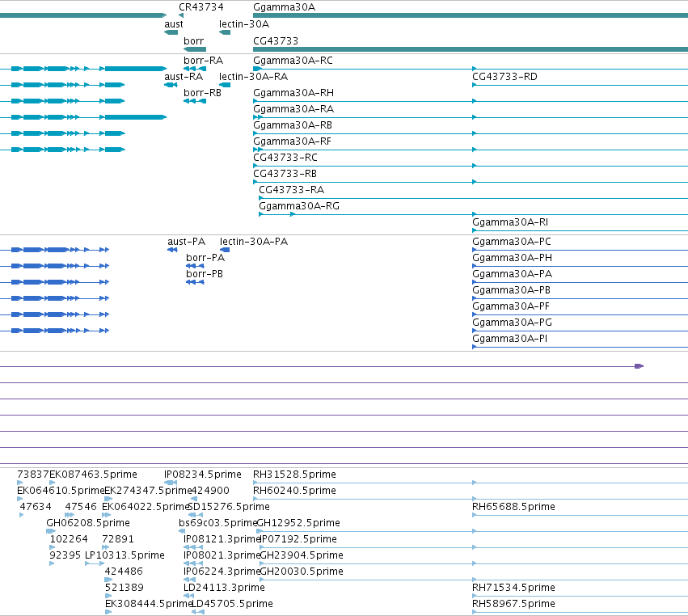Image resolution: width=688 pixels, height=616 pixels.
Task: Select the lectin-30A gene label
Action: click(x=244, y=24)
